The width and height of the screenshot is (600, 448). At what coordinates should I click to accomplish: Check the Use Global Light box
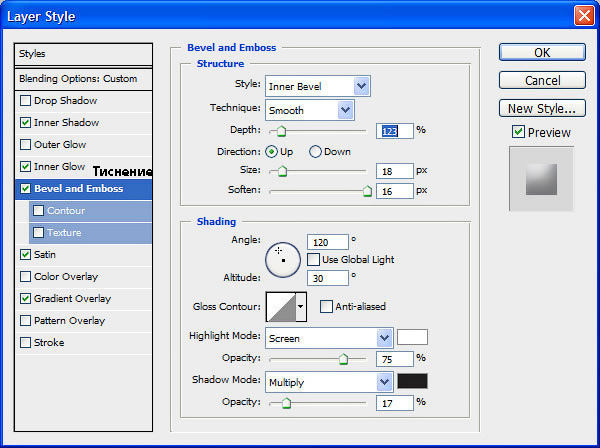click(313, 259)
